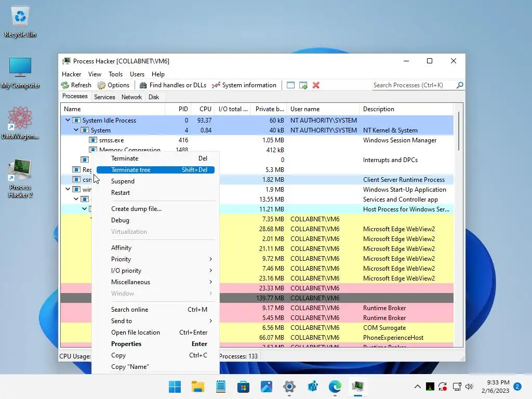532x399 pixels.
Task: Open Notepad taskbar icon
Action: (220, 387)
